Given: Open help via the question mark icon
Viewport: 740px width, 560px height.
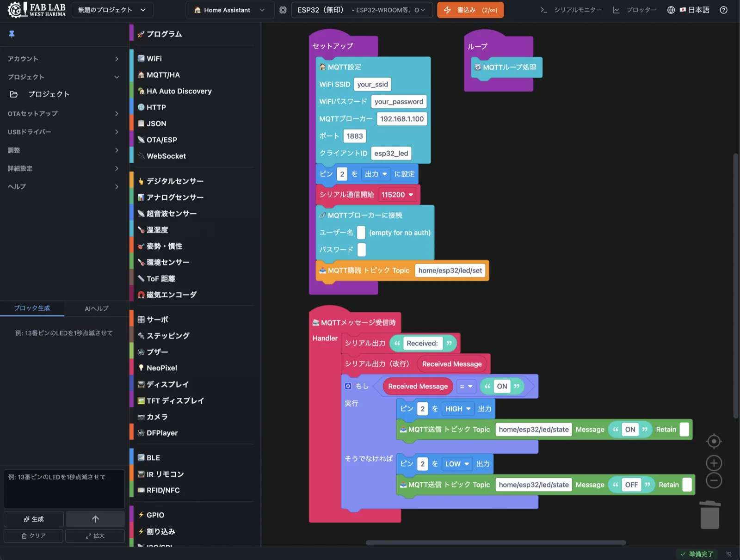Looking at the screenshot, I should click(724, 10).
